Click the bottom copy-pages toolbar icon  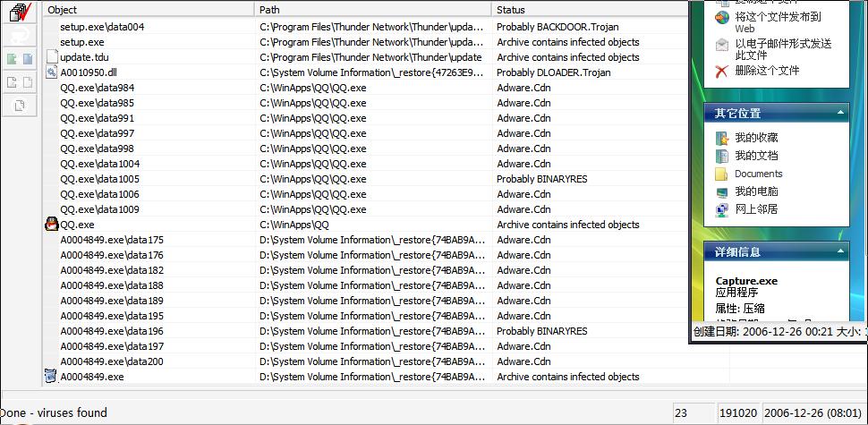[x=20, y=106]
